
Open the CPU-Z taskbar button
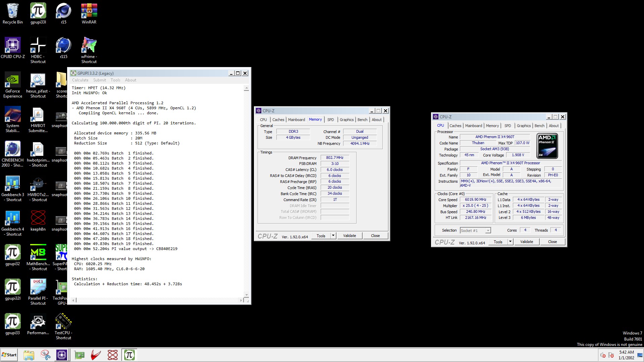tap(62, 355)
